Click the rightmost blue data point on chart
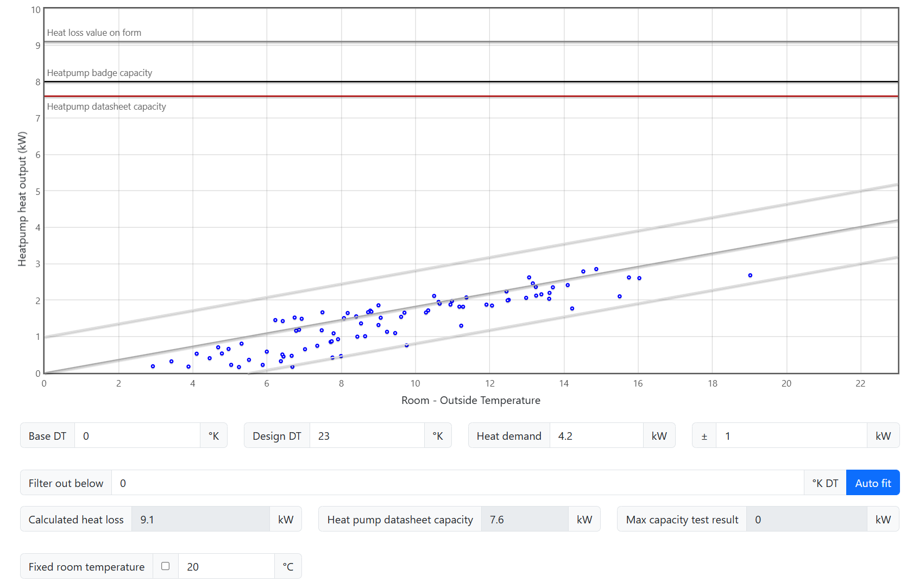The height and width of the screenshot is (588, 919). click(x=750, y=275)
